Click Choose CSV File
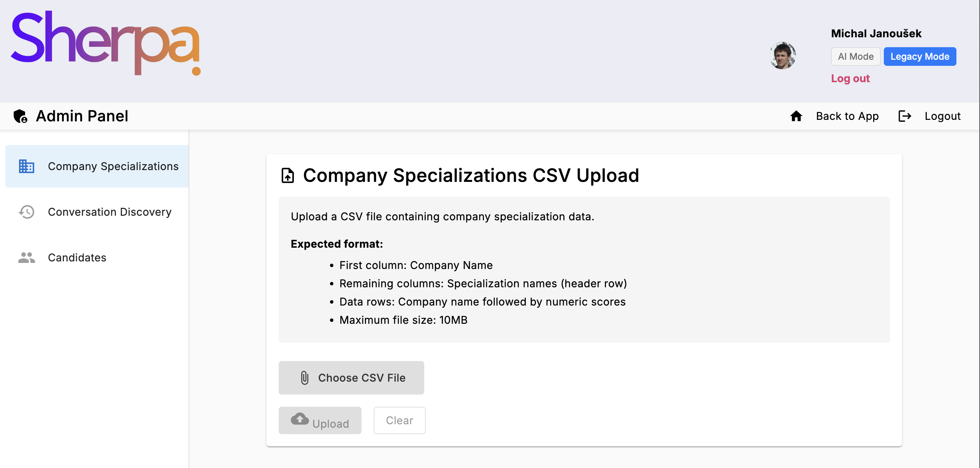 (x=351, y=378)
